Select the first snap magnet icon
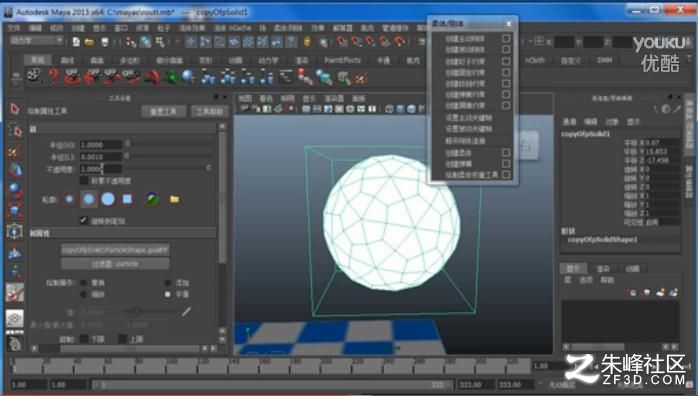698x396 pixels. click(x=342, y=42)
